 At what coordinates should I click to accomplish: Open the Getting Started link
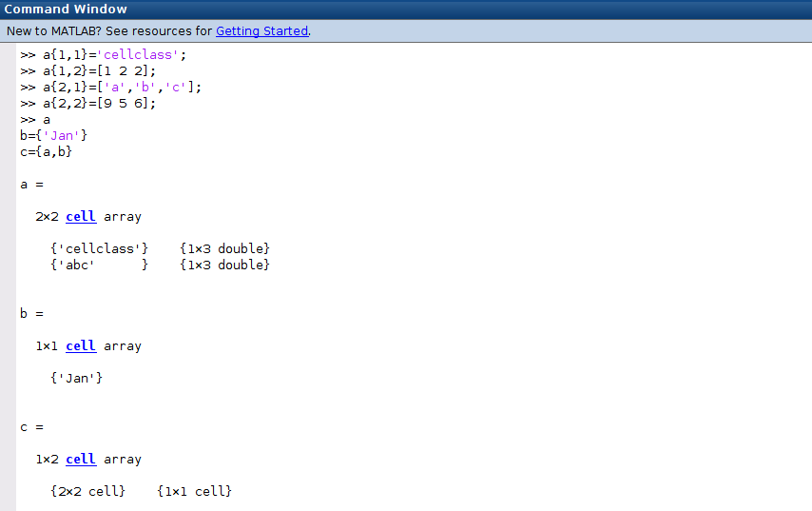coord(261,31)
